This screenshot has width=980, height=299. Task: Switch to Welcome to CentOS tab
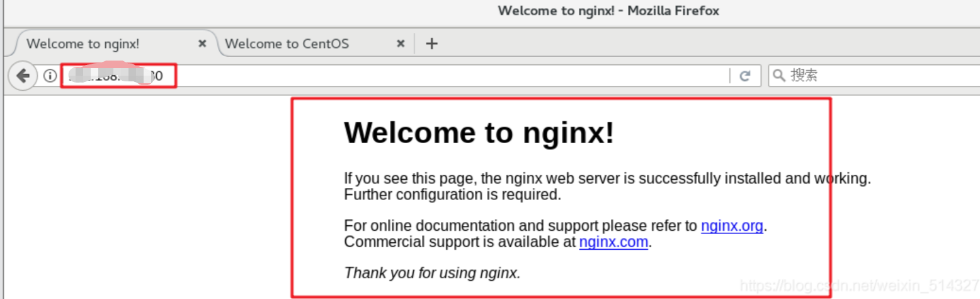coord(315,44)
